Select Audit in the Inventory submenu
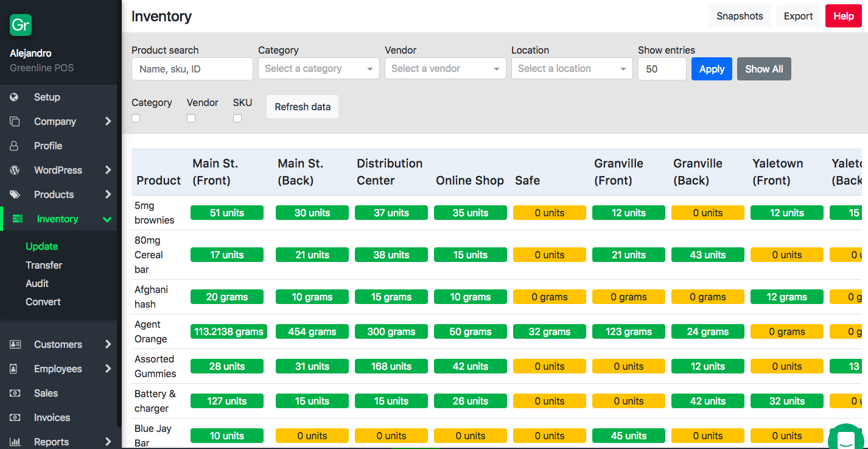The height and width of the screenshot is (449, 868). click(x=37, y=283)
